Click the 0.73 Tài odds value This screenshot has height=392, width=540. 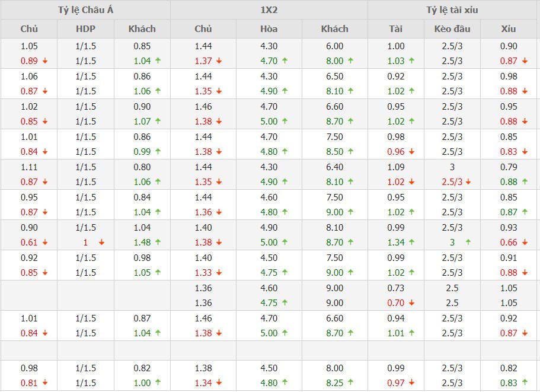(396, 288)
